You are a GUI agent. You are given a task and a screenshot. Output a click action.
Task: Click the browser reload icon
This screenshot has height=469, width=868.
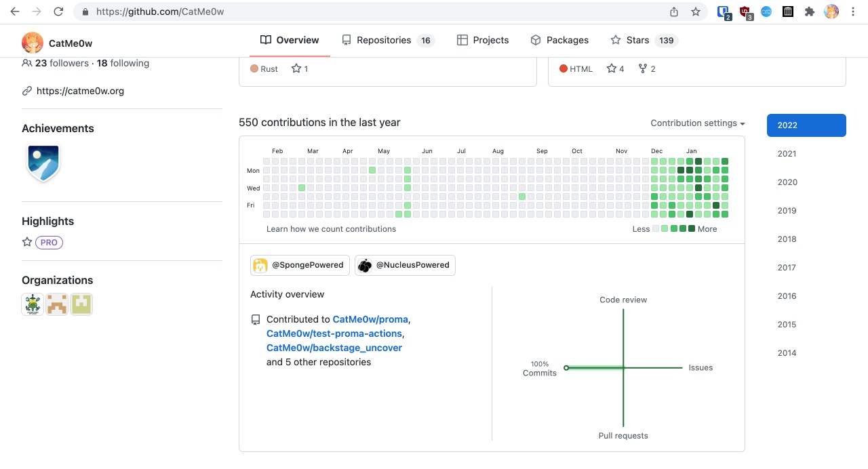coord(58,12)
